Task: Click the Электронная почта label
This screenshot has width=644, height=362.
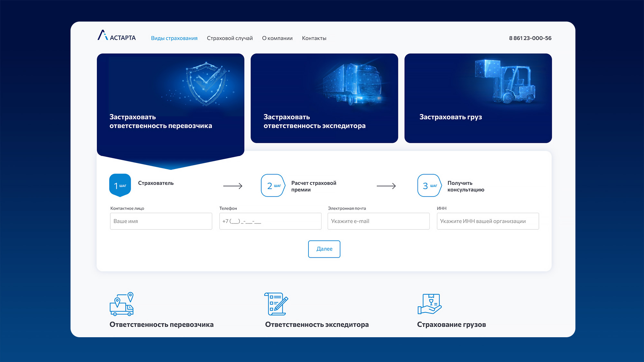Action: coord(347,208)
